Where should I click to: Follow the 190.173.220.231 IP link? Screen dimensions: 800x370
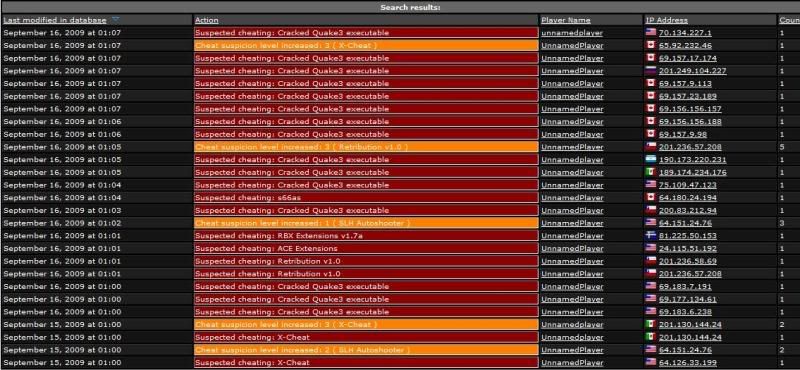[692, 160]
